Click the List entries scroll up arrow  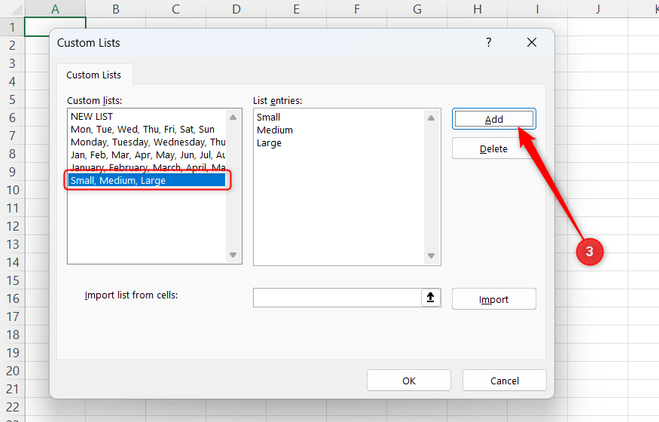coord(431,118)
